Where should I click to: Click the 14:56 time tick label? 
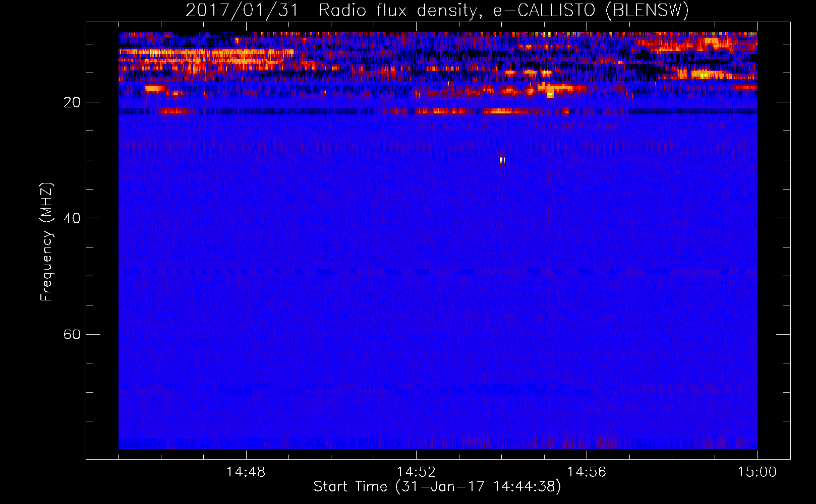coord(587,472)
